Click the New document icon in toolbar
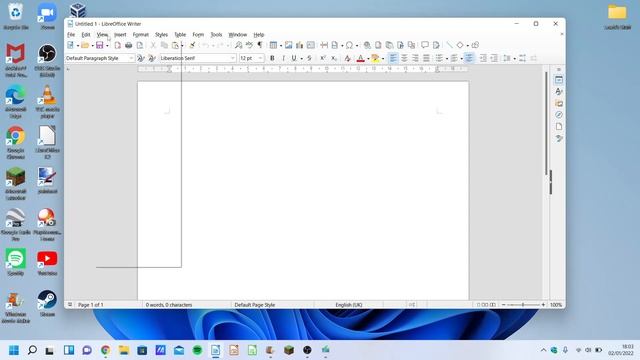Viewport: 640px width, 360px height. pos(70,45)
